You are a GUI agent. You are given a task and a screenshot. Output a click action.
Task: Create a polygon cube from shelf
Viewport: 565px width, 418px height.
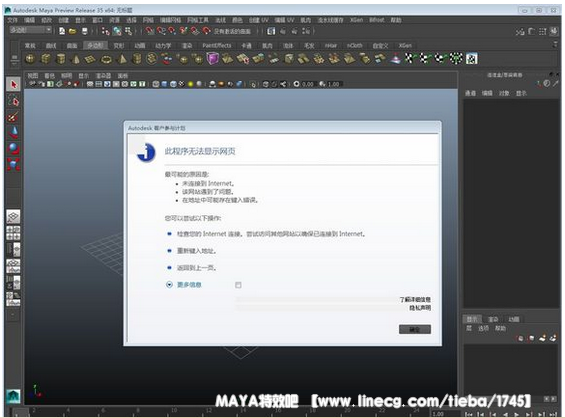pyautogui.click(x=45, y=58)
